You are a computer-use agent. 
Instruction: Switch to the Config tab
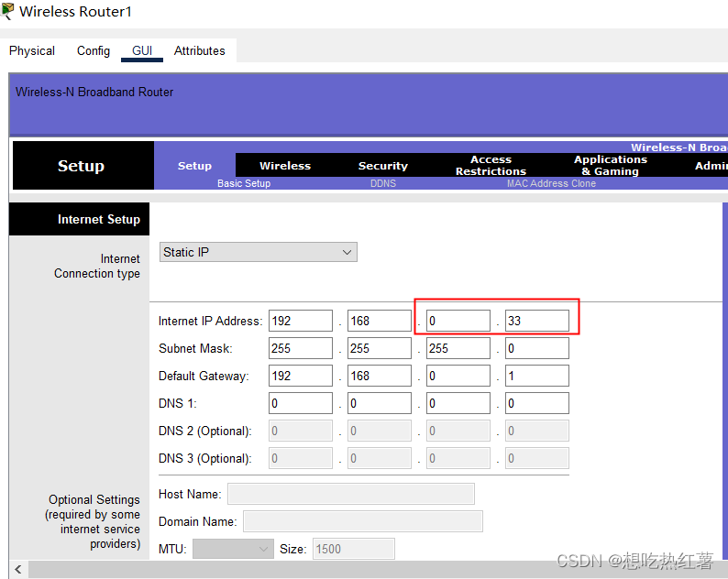tap(94, 50)
